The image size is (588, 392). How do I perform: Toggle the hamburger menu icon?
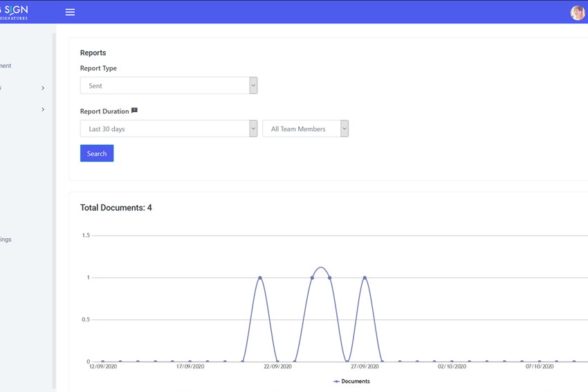[70, 12]
